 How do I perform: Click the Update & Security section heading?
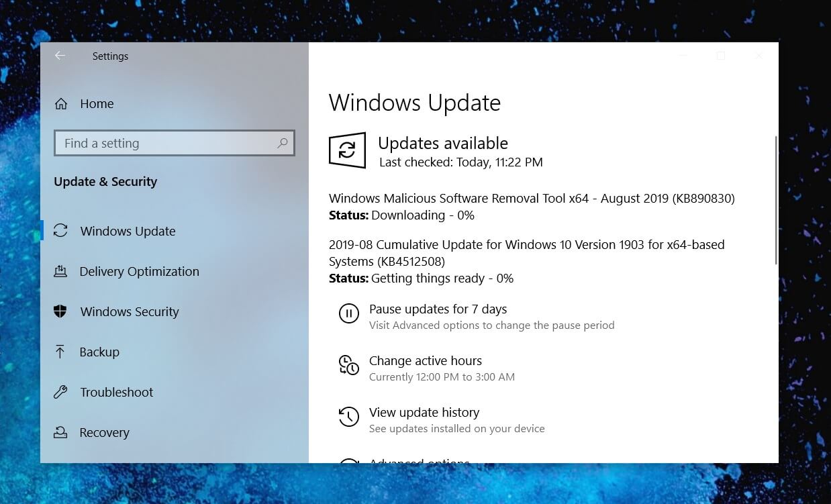[x=105, y=182]
